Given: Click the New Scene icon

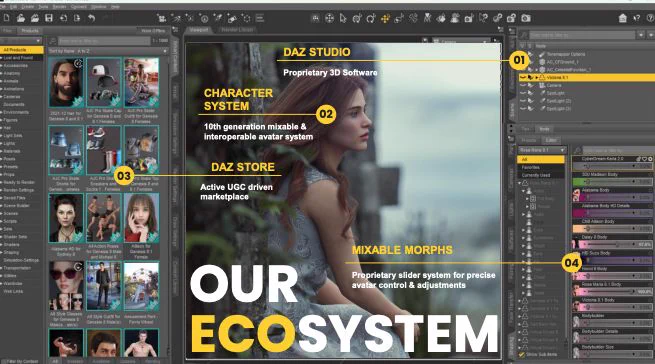Looking at the screenshot, I should coord(7,18).
